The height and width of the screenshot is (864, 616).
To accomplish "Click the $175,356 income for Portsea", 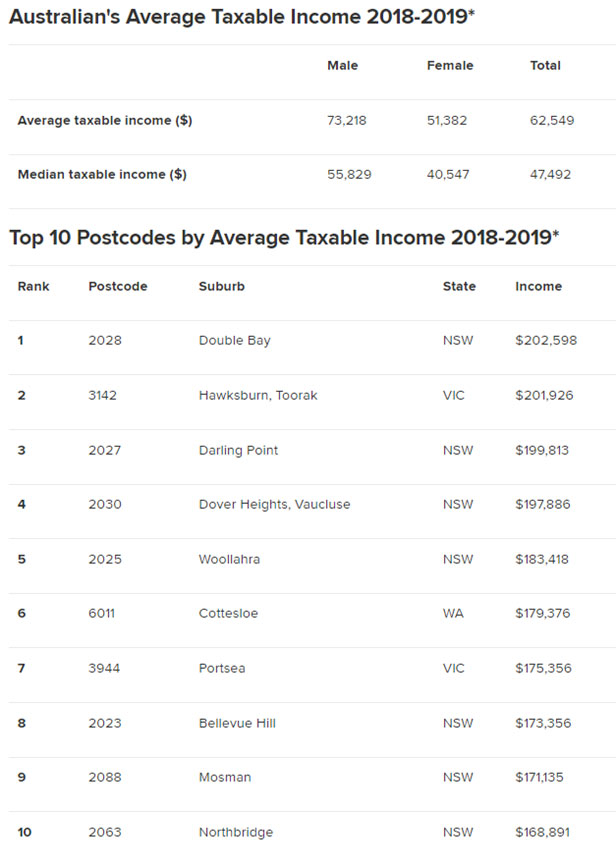I will 543,668.
